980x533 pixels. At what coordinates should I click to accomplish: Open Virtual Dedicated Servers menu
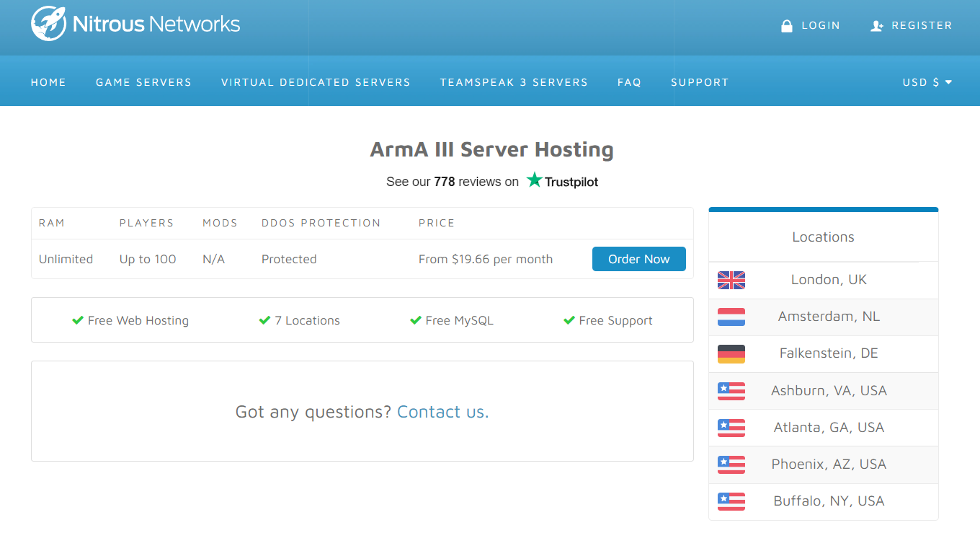pyautogui.click(x=316, y=82)
